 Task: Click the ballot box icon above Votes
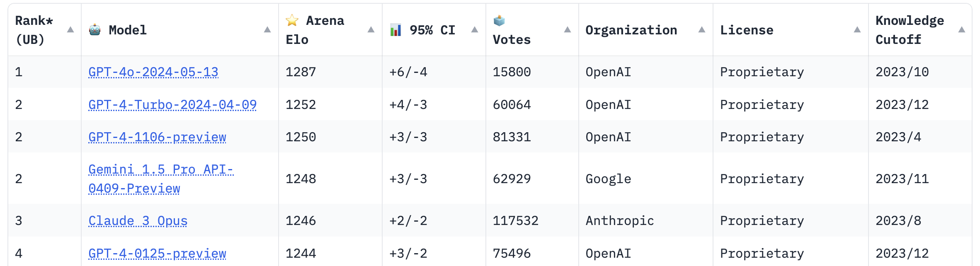point(499,20)
